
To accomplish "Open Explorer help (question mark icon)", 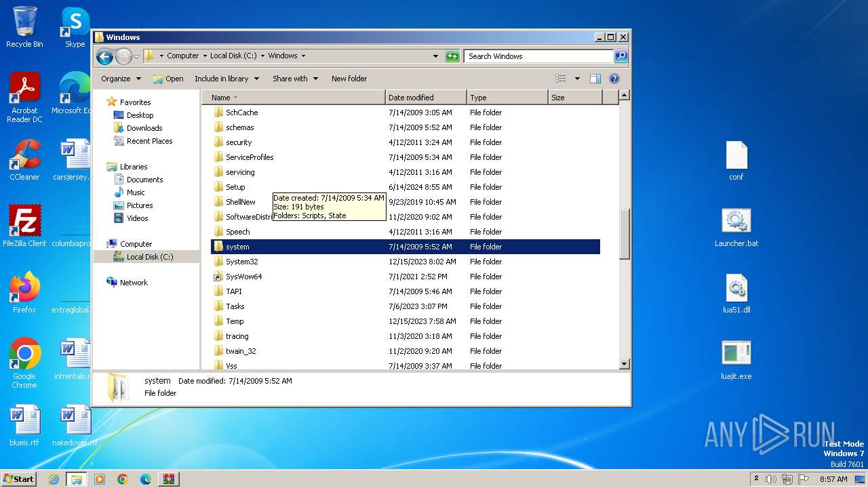I will [614, 79].
